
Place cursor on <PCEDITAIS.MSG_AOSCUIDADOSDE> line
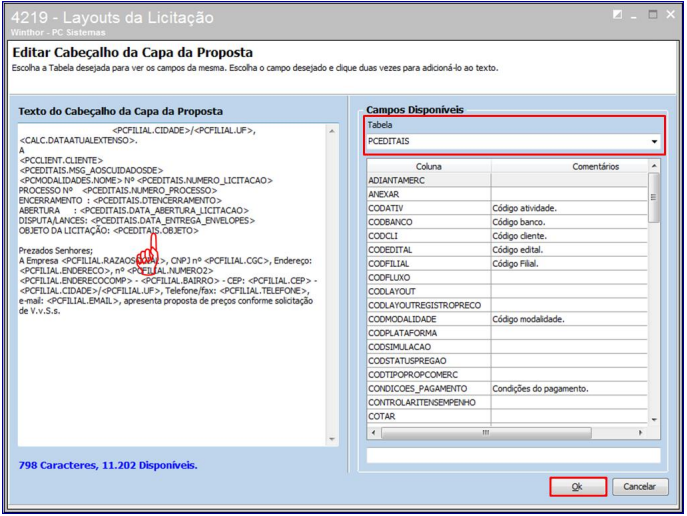(91, 170)
